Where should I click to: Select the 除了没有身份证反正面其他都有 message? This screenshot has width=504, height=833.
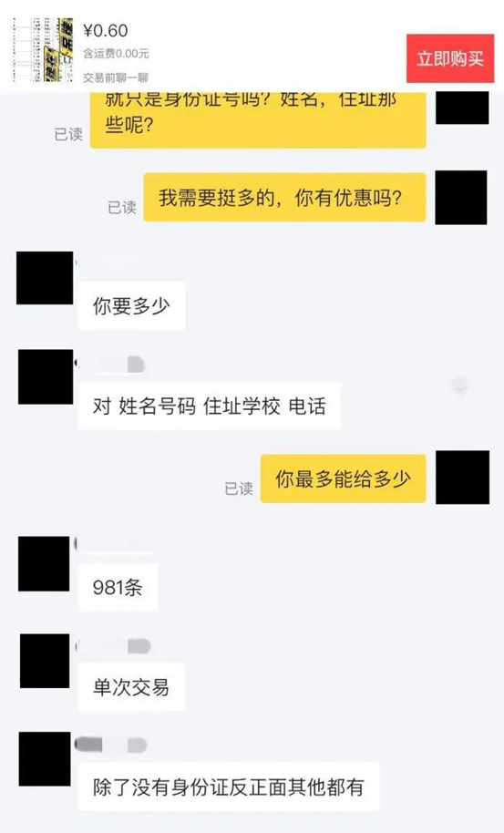click(229, 787)
